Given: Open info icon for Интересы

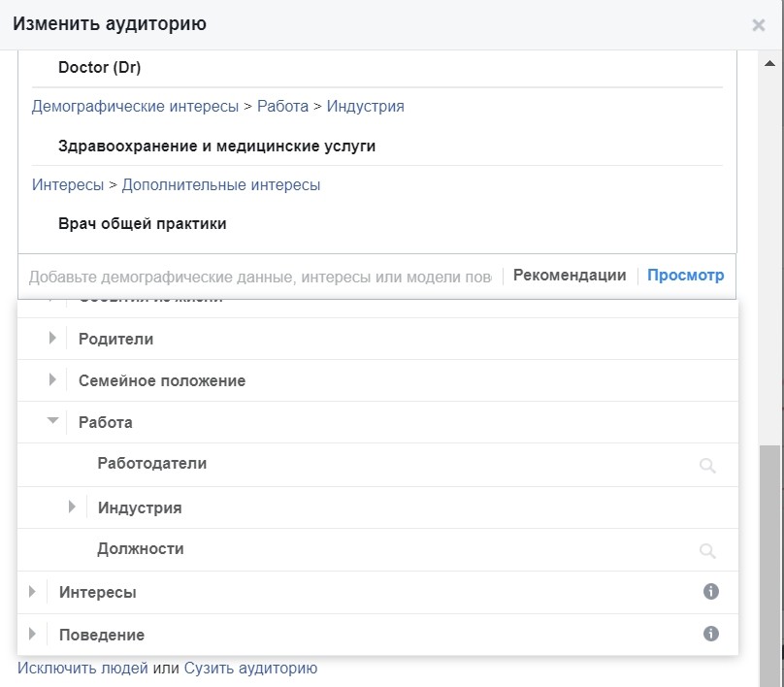Looking at the screenshot, I should tap(710, 592).
